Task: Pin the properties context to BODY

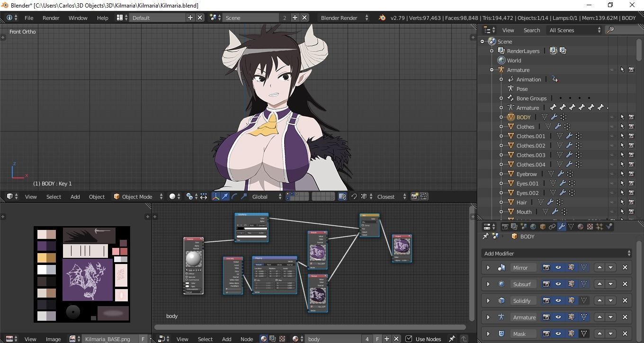Action: [x=485, y=236]
